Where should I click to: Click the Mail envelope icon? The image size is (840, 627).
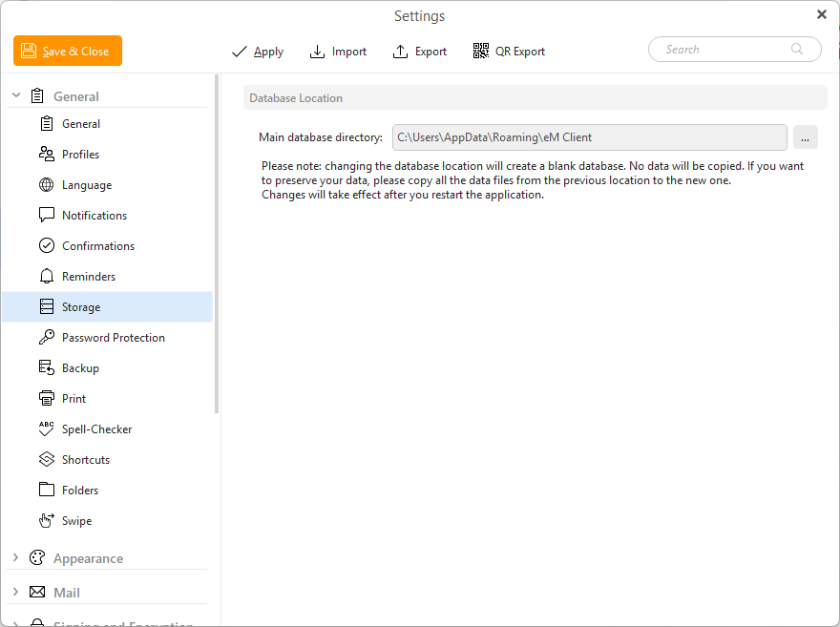click(x=37, y=593)
